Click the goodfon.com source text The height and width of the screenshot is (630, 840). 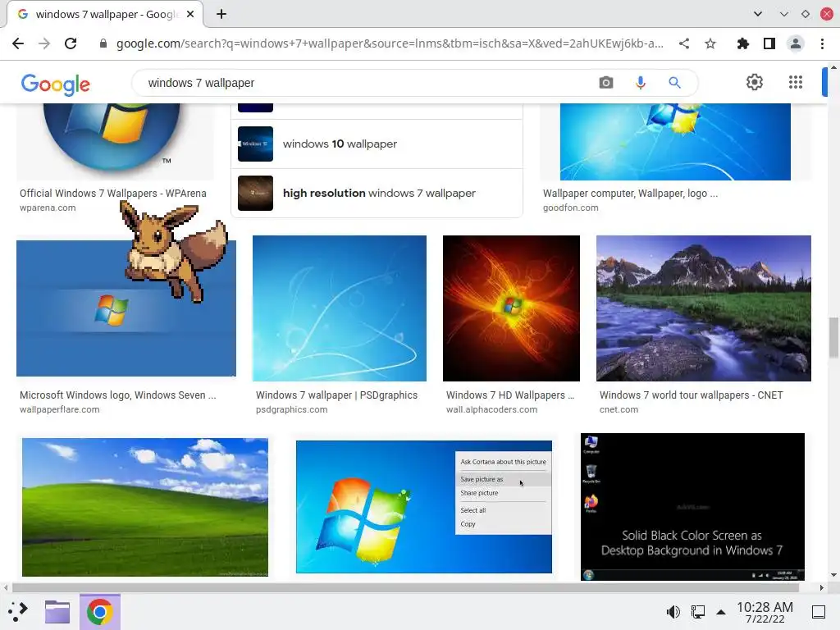pyautogui.click(x=571, y=208)
